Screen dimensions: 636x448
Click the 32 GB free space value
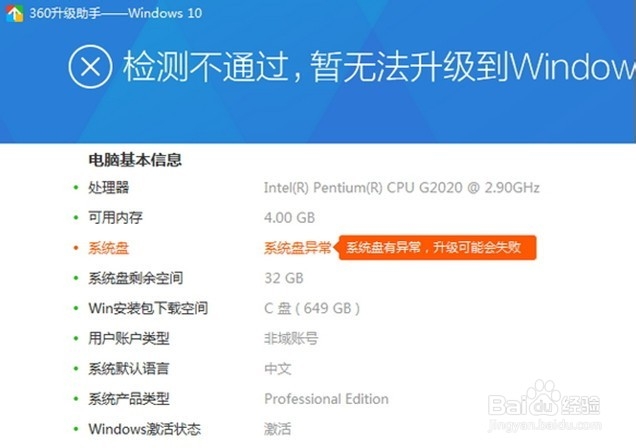tap(284, 278)
